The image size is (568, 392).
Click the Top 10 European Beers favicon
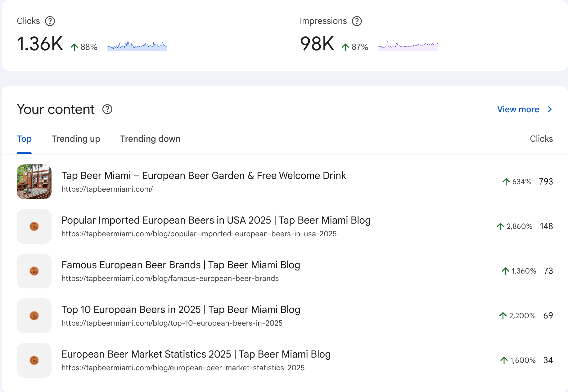(x=34, y=316)
